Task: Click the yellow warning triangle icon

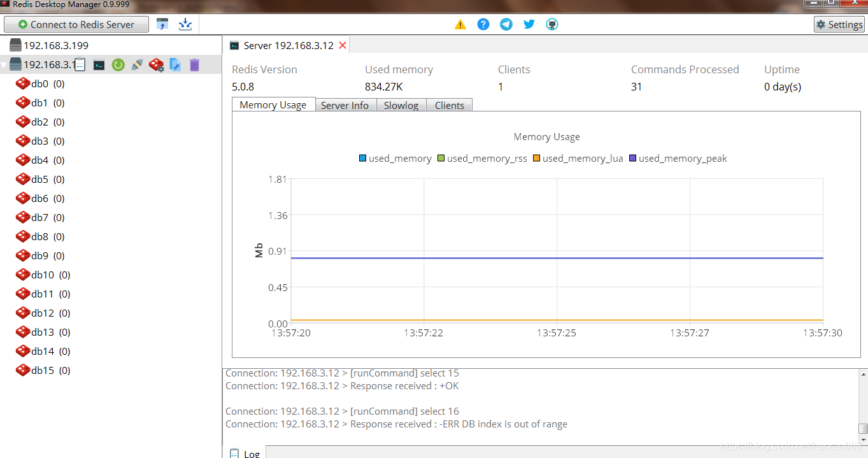Action: [x=460, y=24]
